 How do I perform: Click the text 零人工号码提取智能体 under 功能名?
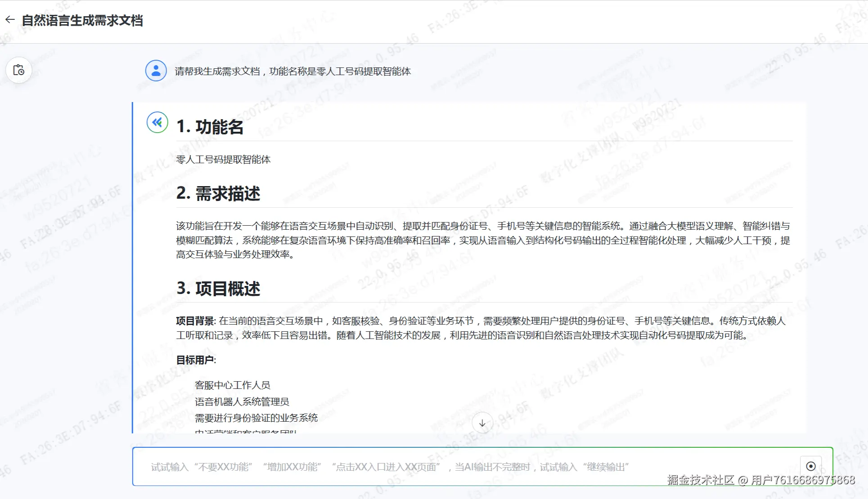click(x=223, y=160)
